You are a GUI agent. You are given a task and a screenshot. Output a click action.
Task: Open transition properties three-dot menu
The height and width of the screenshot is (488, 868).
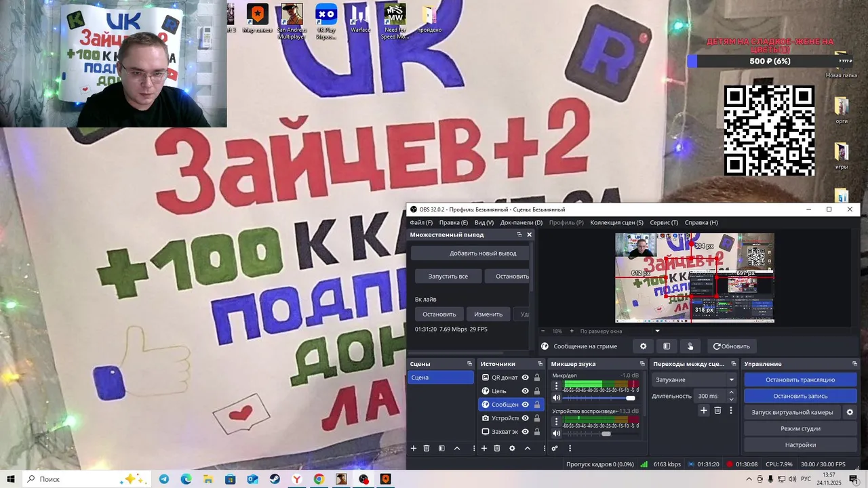pos(730,410)
